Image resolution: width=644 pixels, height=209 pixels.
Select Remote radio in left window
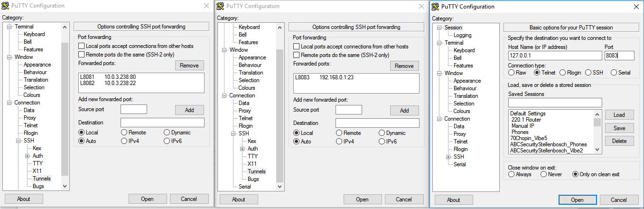click(x=124, y=133)
